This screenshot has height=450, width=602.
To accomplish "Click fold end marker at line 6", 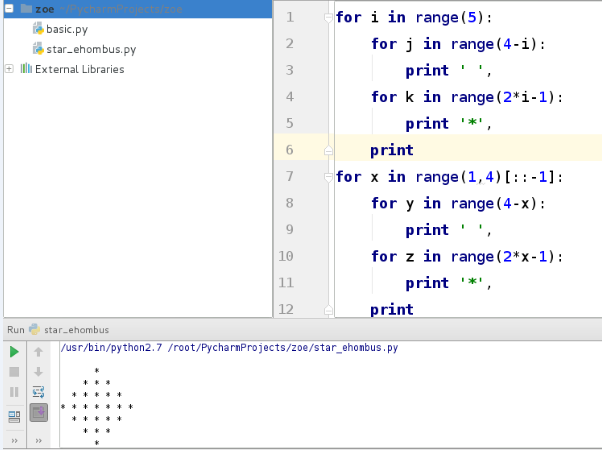I will click(x=328, y=150).
